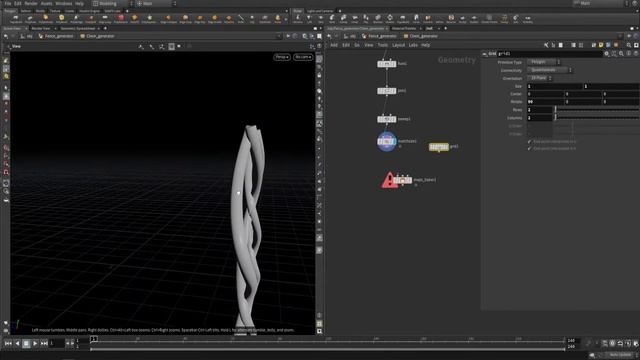The width and height of the screenshot is (640, 360).
Task: Add a new viewer pane tab
Action: [105, 29]
